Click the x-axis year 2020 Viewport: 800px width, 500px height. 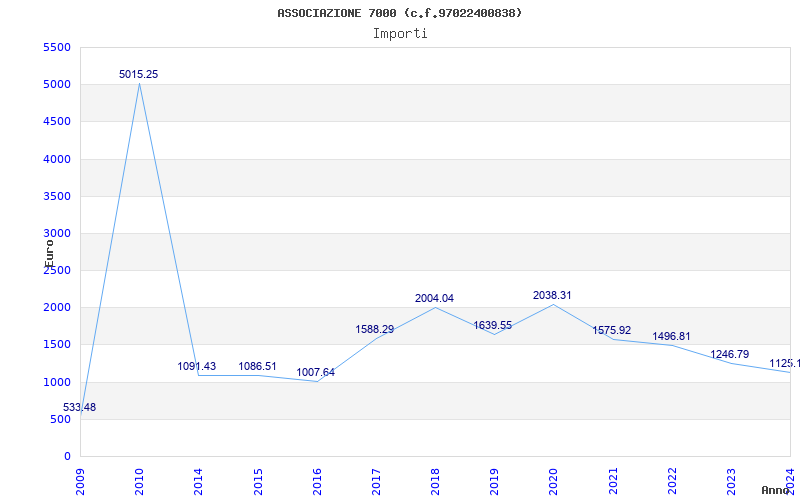pyautogui.click(x=554, y=481)
